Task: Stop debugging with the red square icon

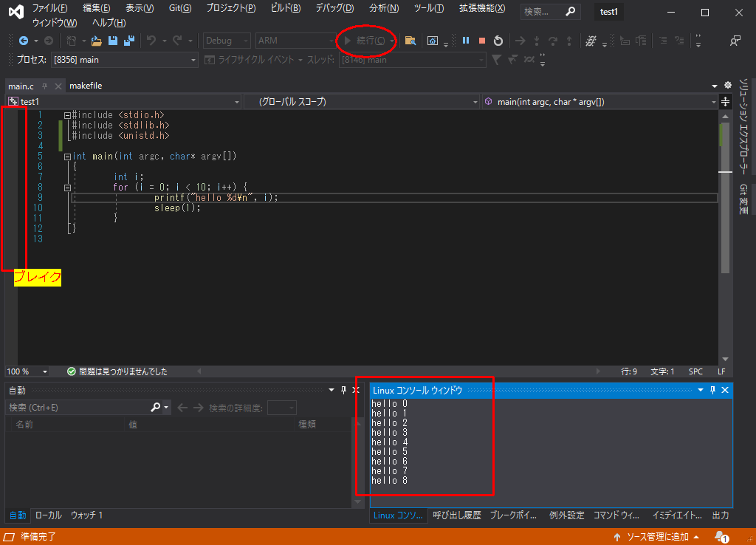Action: pyautogui.click(x=481, y=41)
